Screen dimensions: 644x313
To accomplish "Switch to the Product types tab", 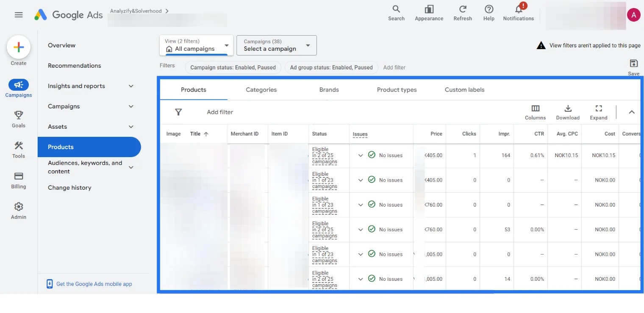I will (397, 90).
